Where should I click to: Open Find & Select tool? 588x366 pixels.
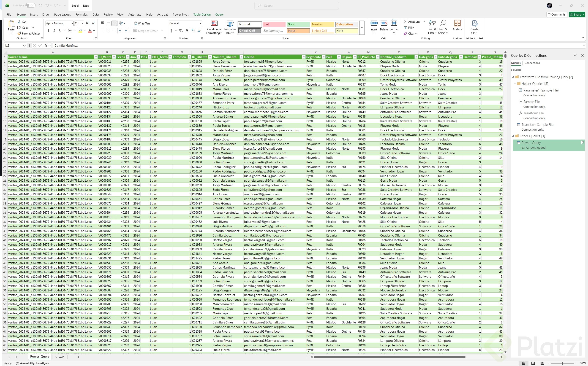443,24
